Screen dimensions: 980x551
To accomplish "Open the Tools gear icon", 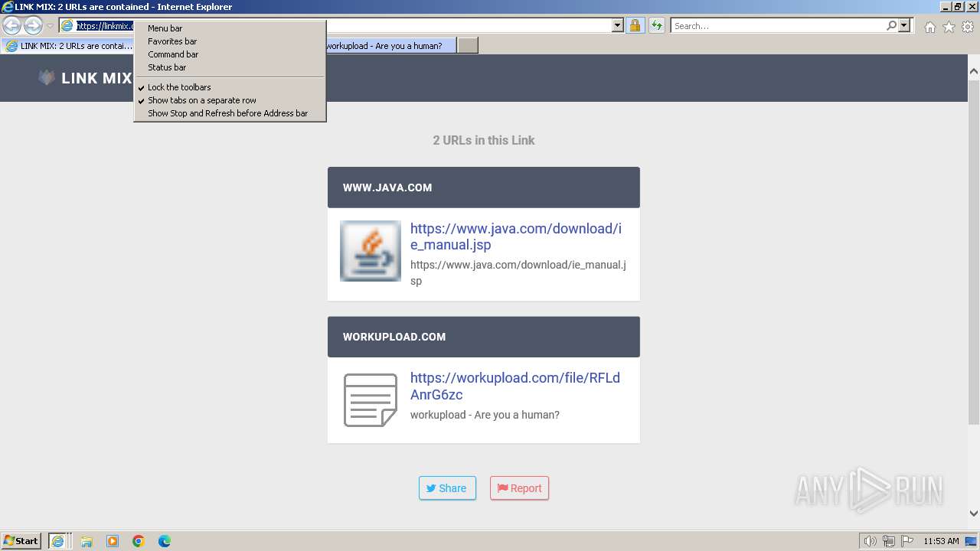I will coord(968,27).
